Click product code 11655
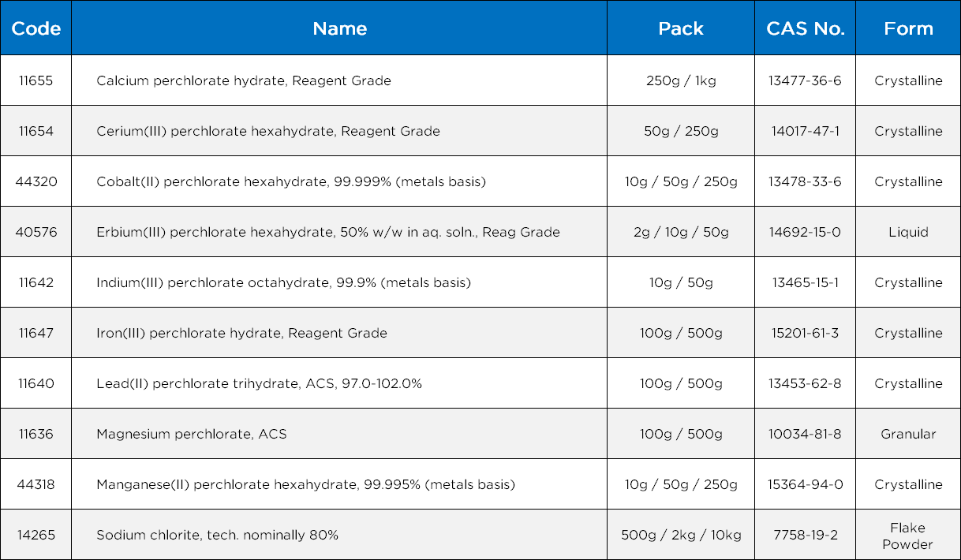The height and width of the screenshot is (560, 961). click(x=36, y=80)
